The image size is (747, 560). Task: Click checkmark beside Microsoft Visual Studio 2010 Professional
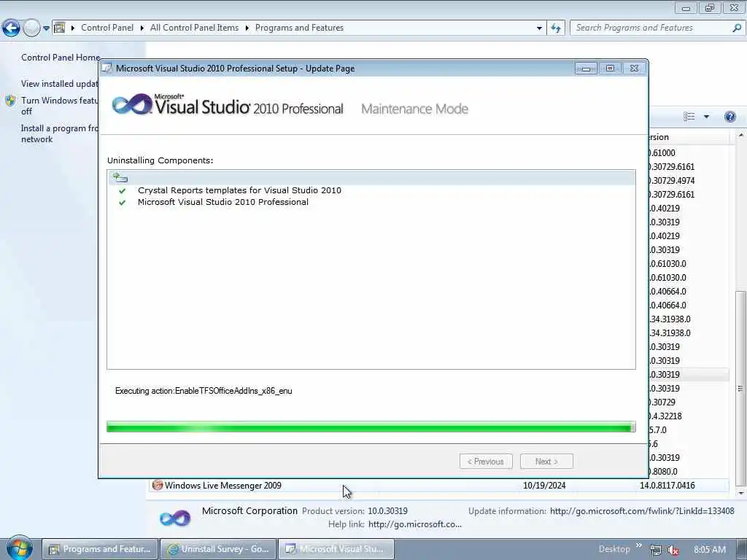tap(123, 203)
